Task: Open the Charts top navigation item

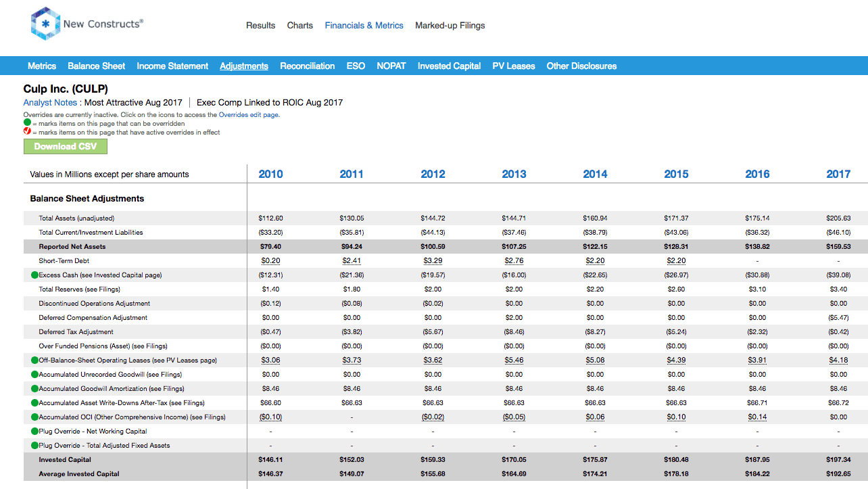Action: pyautogui.click(x=300, y=26)
